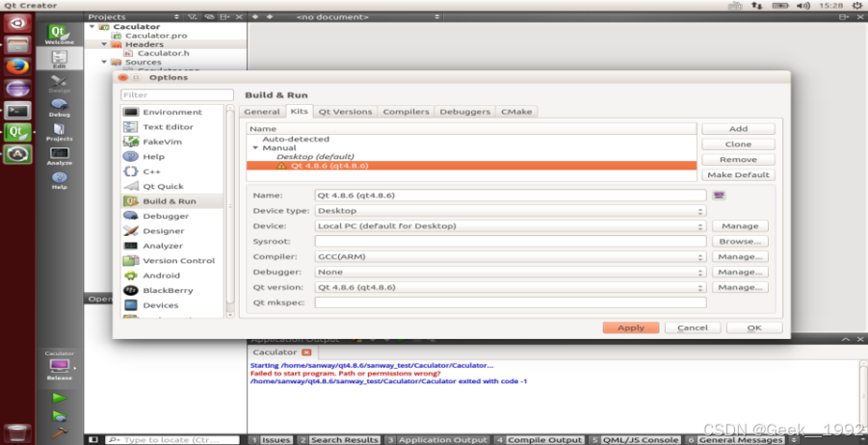This screenshot has height=445, width=868.
Task: Open the Welcome mode in Qt Creator
Action: [59, 35]
